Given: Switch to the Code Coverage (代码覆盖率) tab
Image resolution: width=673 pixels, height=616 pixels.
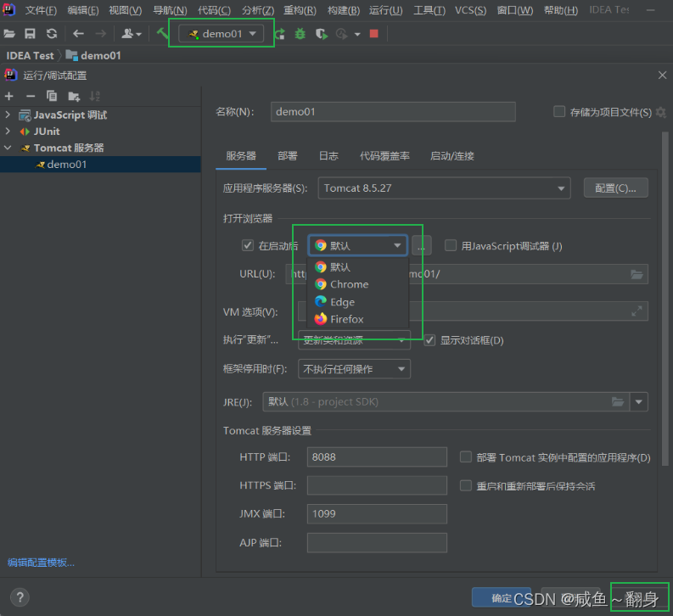Looking at the screenshot, I should [x=384, y=156].
